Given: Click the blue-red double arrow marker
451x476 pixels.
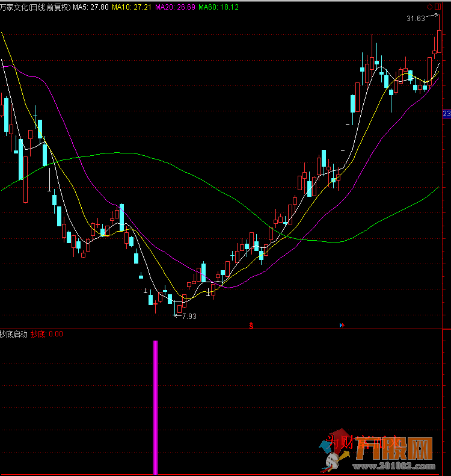Looking at the screenshot, I should 342,325.
